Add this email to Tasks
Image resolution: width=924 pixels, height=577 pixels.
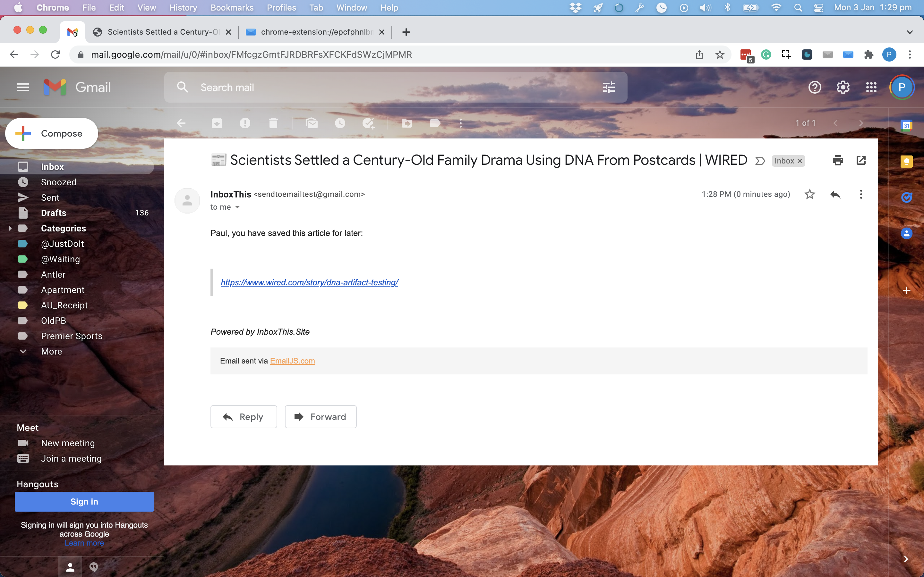pos(368,123)
